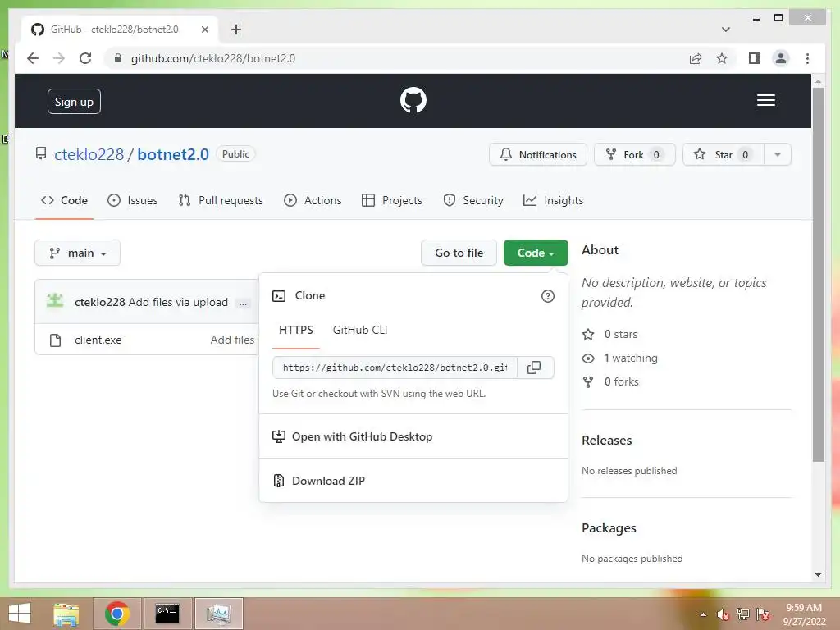The height and width of the screenshot is (630, 840).
Task: Copy the clone URL with clipboard icon
Action: [x=534, y=367]
